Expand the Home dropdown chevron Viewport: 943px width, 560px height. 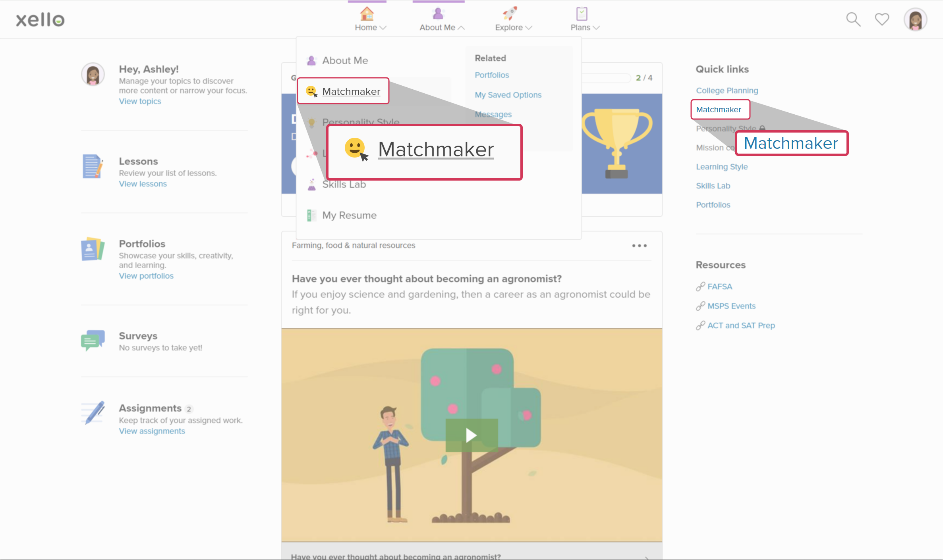pos(383,27)
